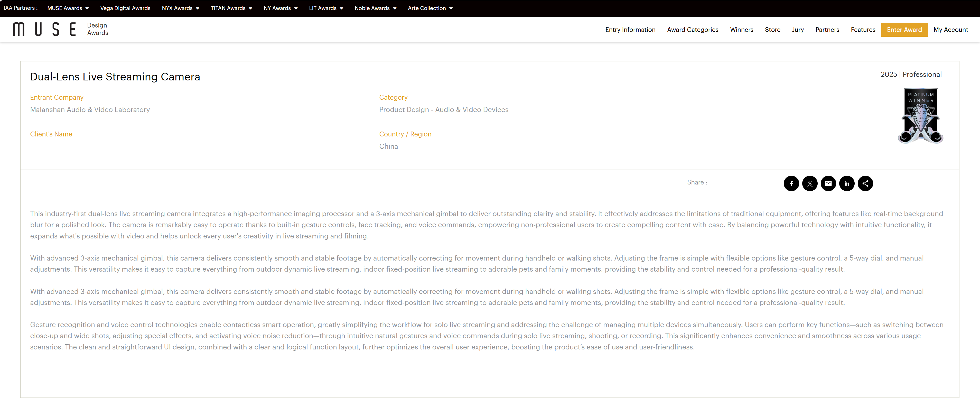Open My Account page
980x398 pixels.
click(x=950, y=30)
